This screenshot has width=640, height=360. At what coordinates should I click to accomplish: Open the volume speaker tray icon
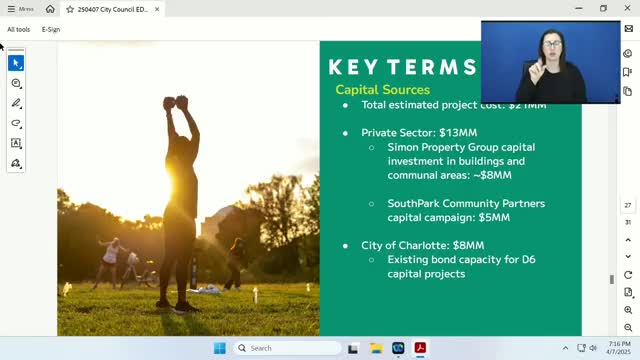pos(593,348)
